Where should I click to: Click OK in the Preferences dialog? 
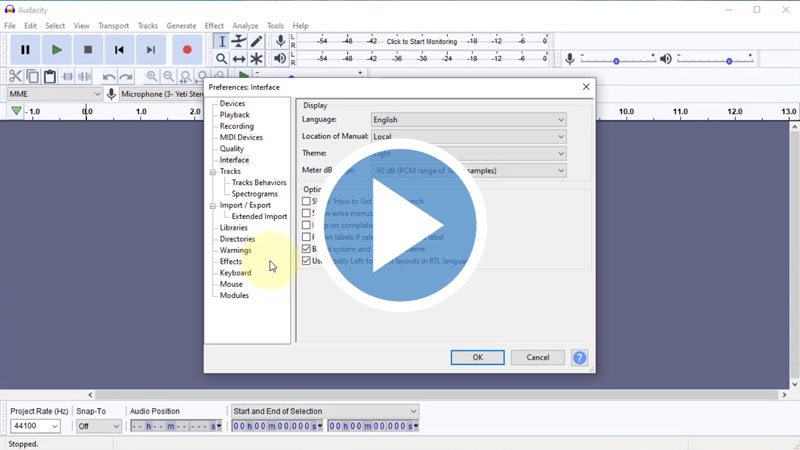click(477, 357)
